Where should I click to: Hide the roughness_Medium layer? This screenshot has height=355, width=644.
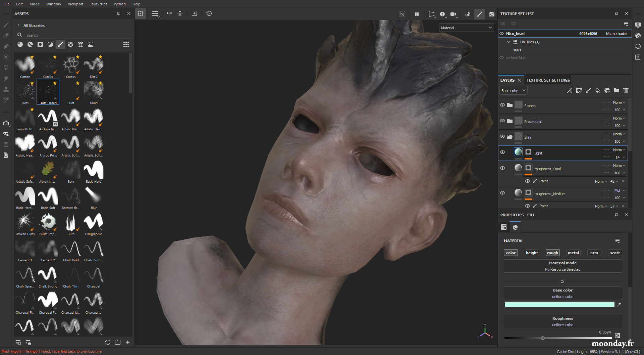pyautogui.click(x=502, y=193)
